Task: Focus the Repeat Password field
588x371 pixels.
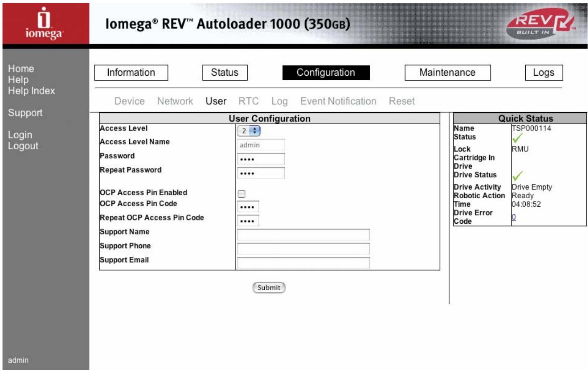Action: click(x=261, y=173)
